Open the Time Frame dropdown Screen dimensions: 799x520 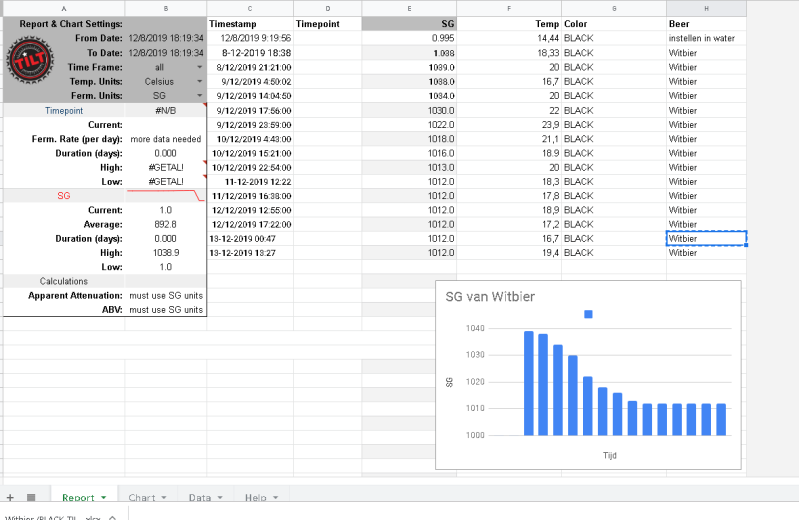point(199,67)
